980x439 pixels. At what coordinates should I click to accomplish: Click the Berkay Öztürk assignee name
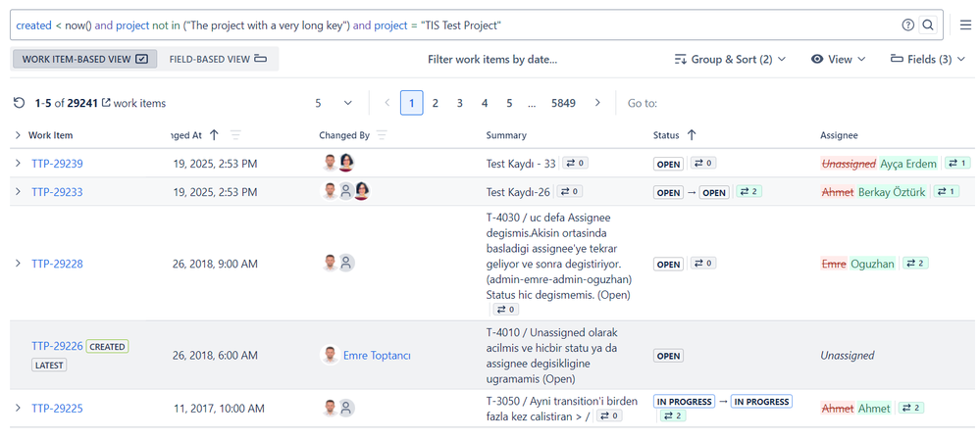point(892,192)
